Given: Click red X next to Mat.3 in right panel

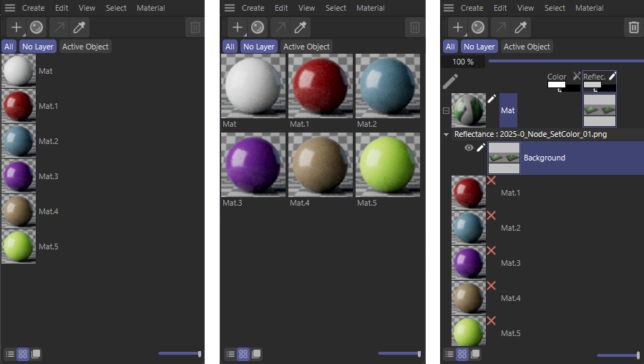Looking at the screenshot, I should pyautogui.click(x=491, y=251).
